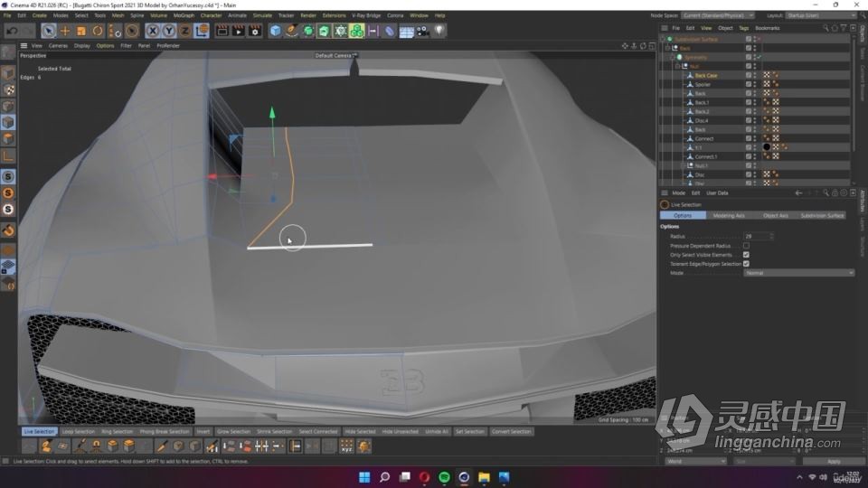Toggle visibility dots for Connect.1 object
Image resolution: width=868 pixels, height=488 pixels.
coord(755,156)
